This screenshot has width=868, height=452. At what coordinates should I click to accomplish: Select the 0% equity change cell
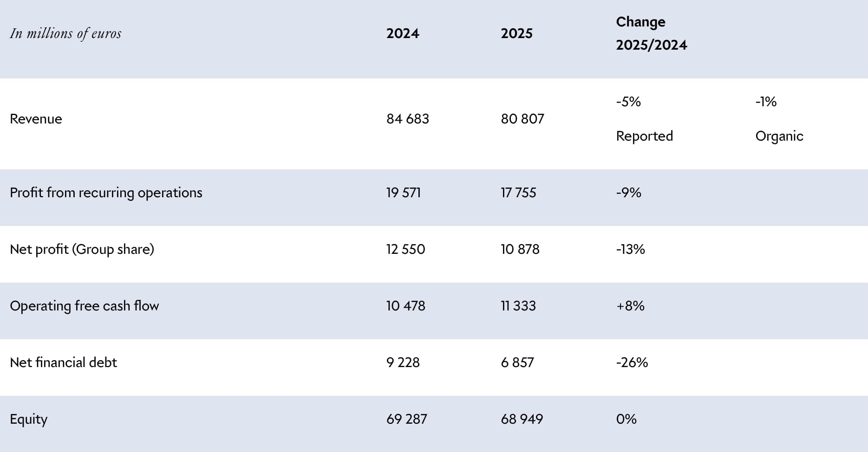(626, 419)
